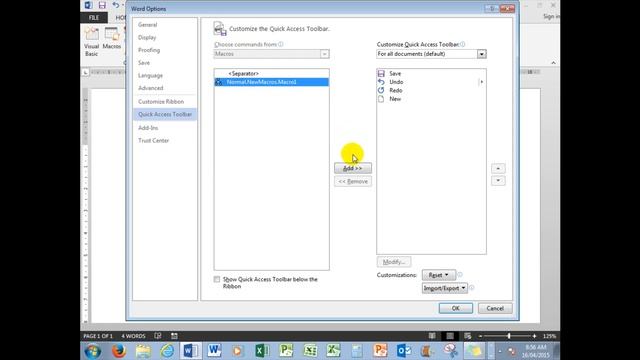Collapse the ribbon with the chevron
The height and width of the screenshot is (360, 640).
tap(553, 63)
